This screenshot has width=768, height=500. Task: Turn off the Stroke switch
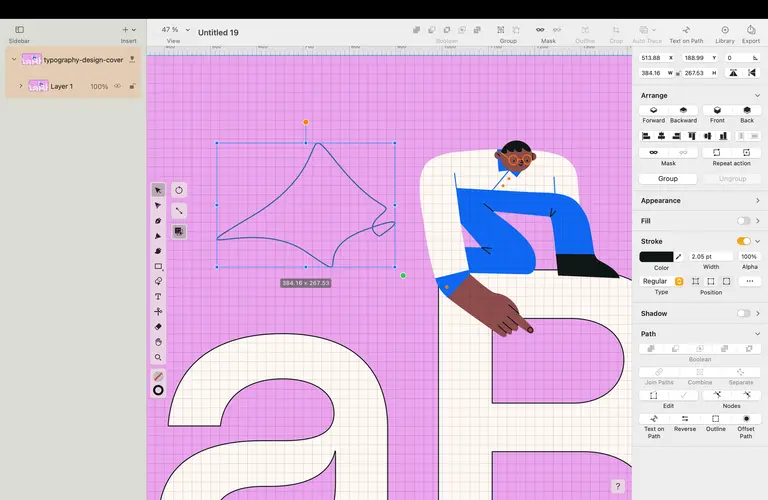744,241
